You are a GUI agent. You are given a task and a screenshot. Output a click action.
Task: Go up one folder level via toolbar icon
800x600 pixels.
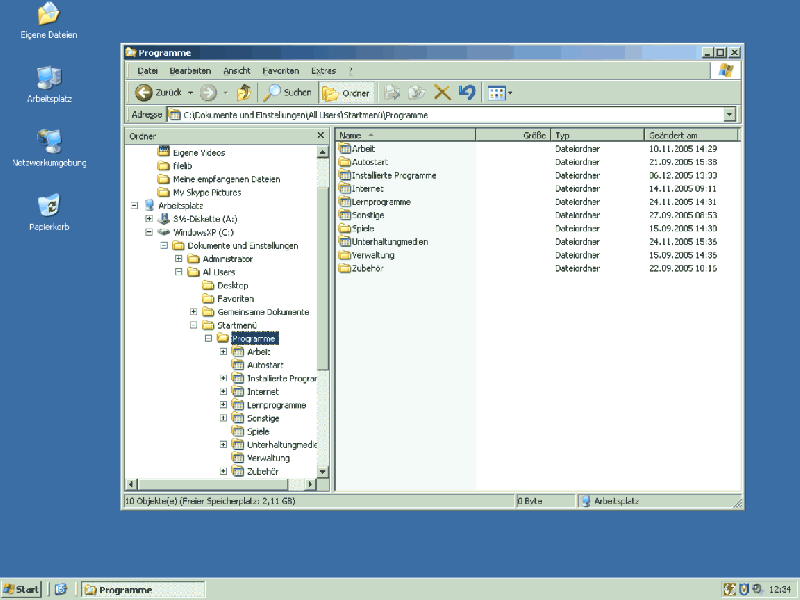(x=244, y=92)
